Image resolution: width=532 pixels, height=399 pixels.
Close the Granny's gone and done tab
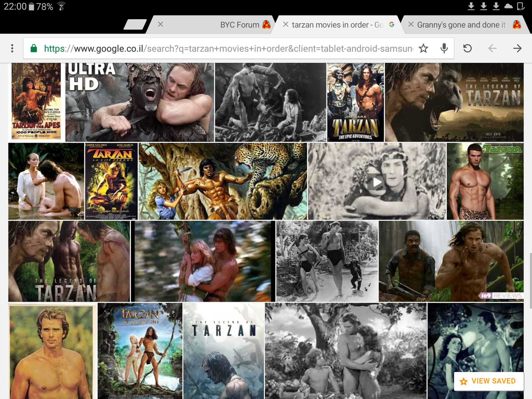[411, 24]
